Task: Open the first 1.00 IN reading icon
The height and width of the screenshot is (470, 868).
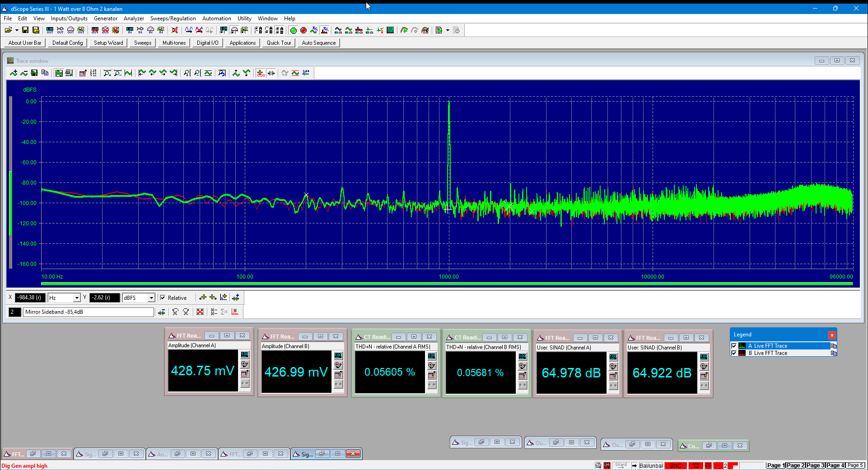Action: point(130,30)
